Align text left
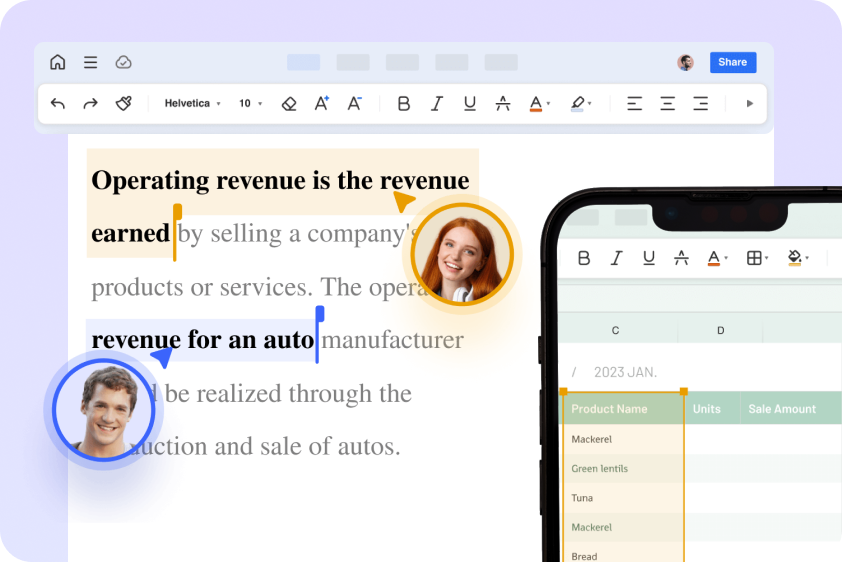The height and width of the screenshot is (562, 842). [x=635, y=104]
